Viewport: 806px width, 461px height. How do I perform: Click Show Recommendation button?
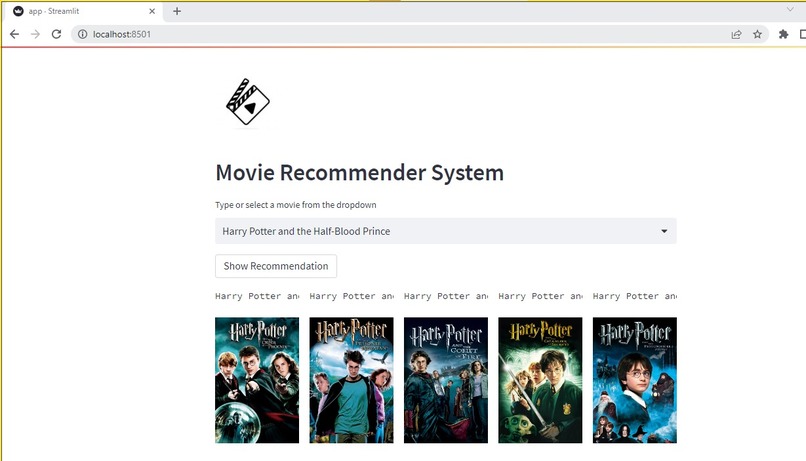click(x=276, y=266)
